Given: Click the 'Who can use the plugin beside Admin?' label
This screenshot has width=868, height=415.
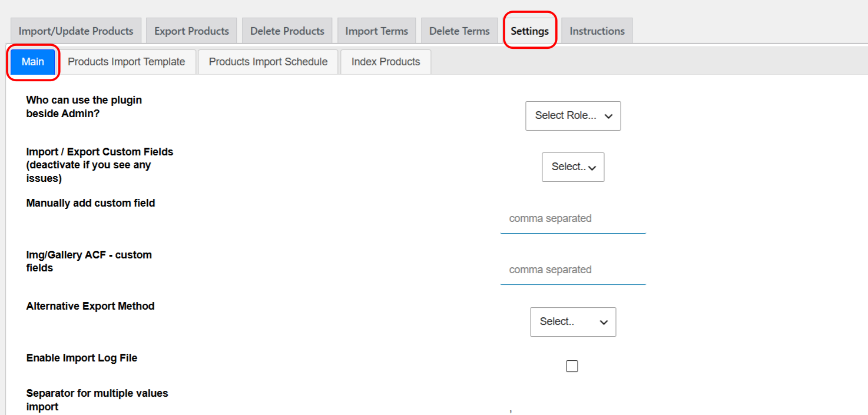Looking at the screenshot, I should (x=84, y=107).
